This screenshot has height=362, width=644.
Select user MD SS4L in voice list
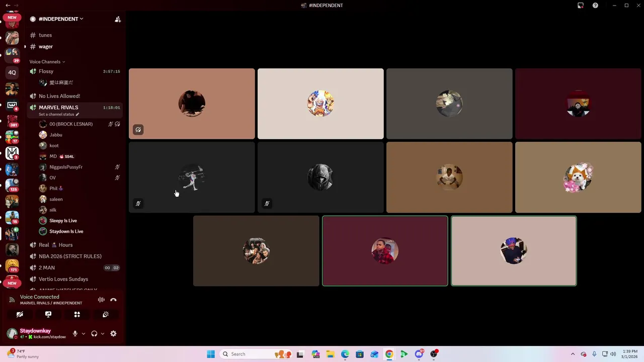click(61, 156)
